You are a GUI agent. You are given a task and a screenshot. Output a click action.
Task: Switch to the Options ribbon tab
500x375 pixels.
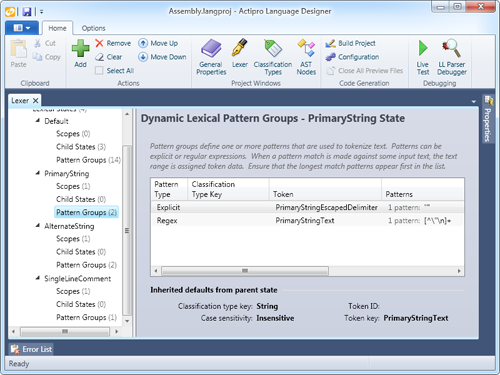[93, 28]
